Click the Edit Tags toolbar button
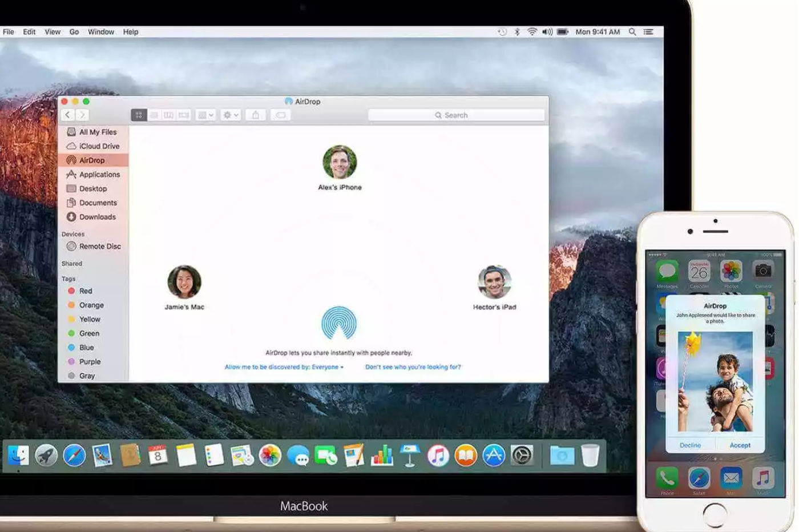Image resolution: width=799 pixels, height=532 pixels. click(x=280, y=115)
